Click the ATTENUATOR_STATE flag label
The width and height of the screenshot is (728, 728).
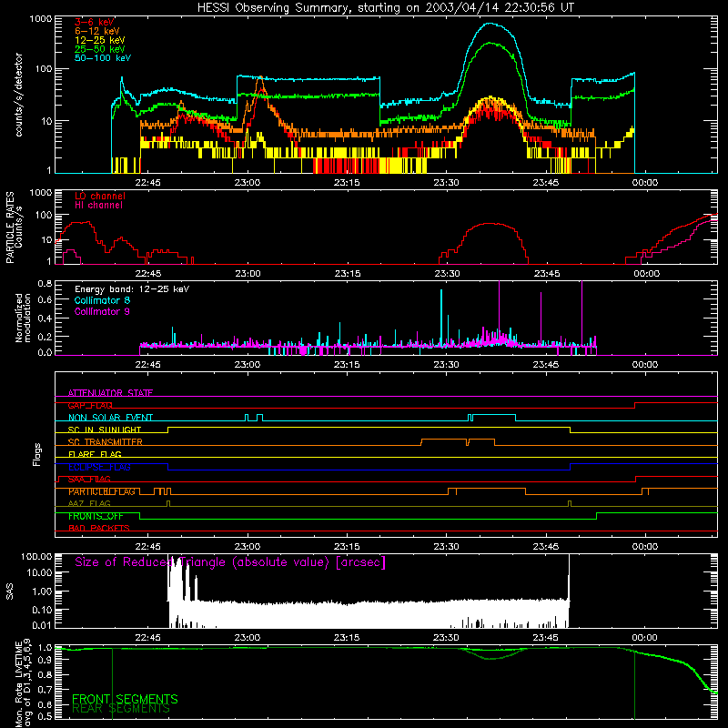(110, 393)
